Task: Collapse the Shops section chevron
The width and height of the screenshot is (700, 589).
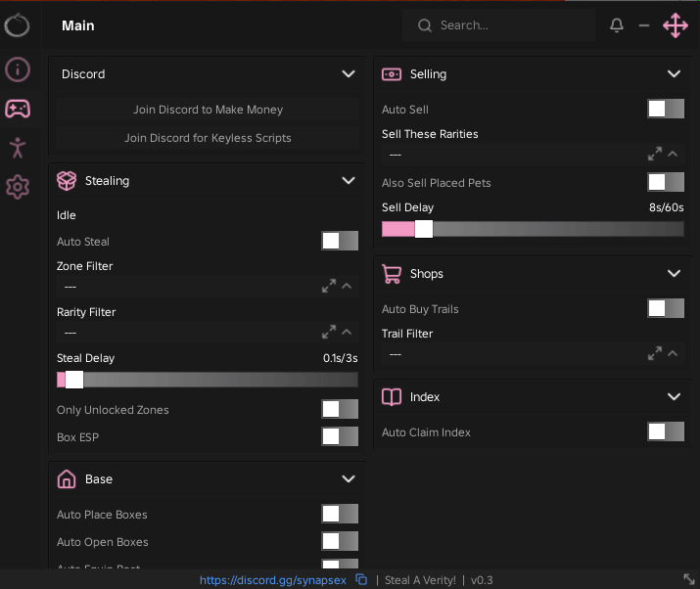Action: (x=675, y=273)
